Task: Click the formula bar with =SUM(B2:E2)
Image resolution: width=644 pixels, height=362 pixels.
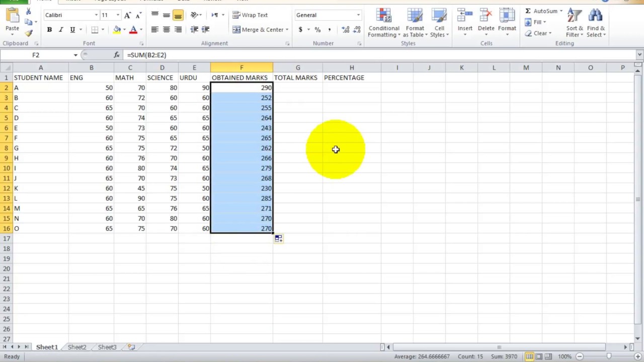Action: click(380, 55)
